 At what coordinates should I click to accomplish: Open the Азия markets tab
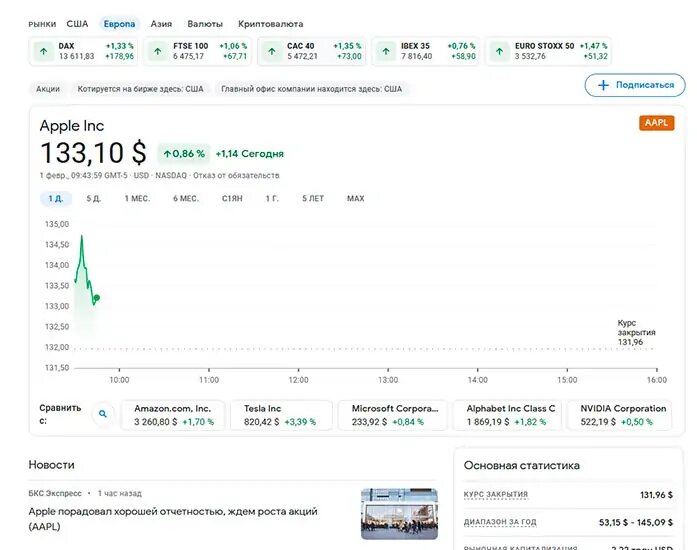[x=161, y=24]
